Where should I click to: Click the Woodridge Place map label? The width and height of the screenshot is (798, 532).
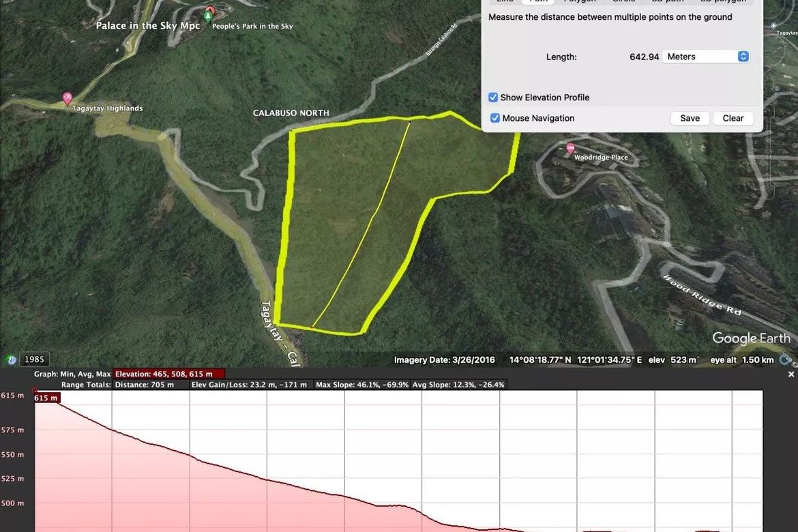click(601, 158)
